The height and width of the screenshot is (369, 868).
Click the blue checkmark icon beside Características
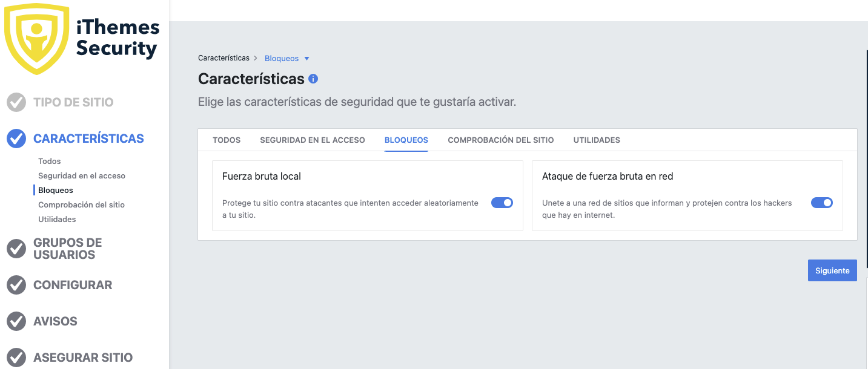[16, 139]
